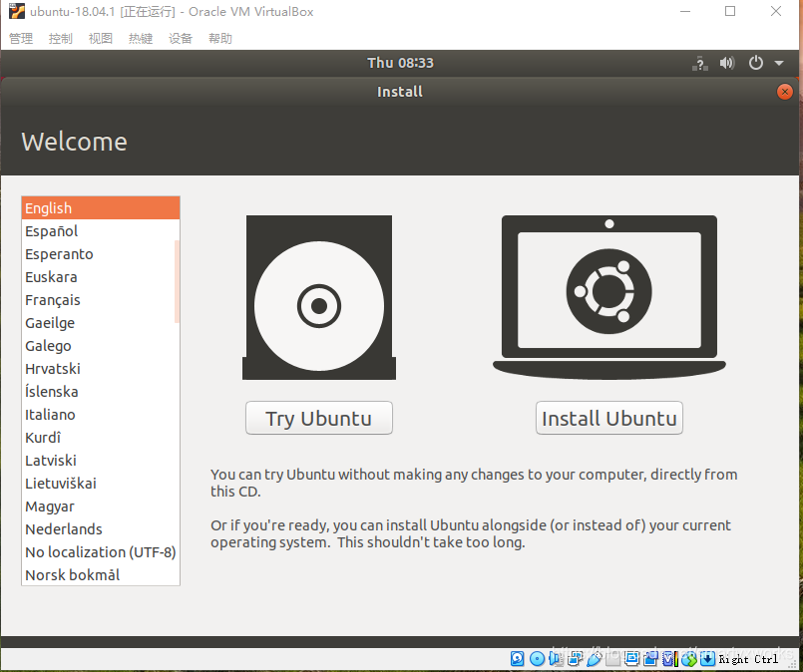Click the display settings status icon
803x672 pixels.
click(x=632, y=658)
